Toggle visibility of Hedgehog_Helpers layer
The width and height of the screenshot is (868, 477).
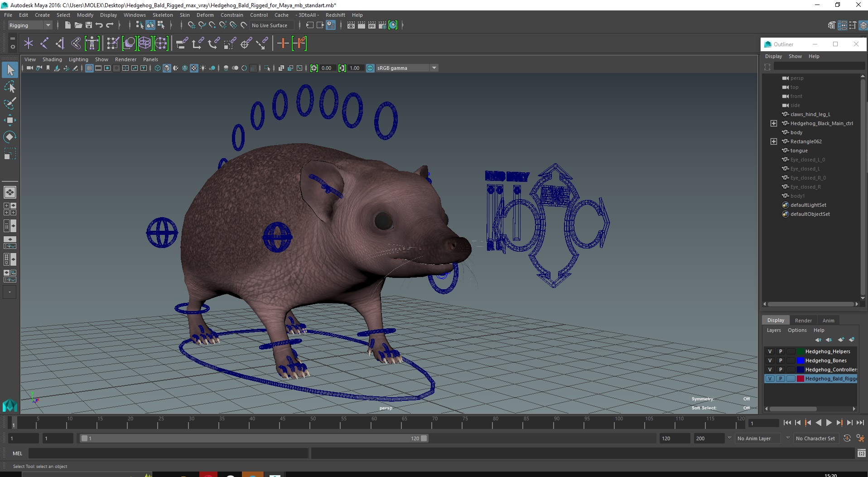pos(770,351)
